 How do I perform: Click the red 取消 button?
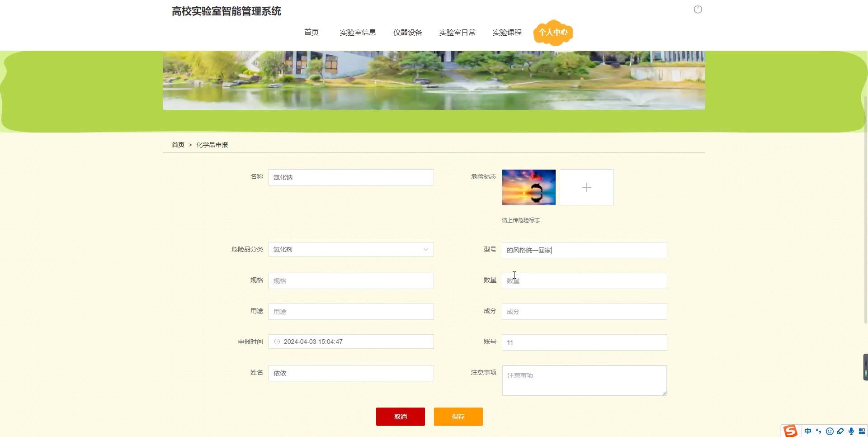pos(401,417)
